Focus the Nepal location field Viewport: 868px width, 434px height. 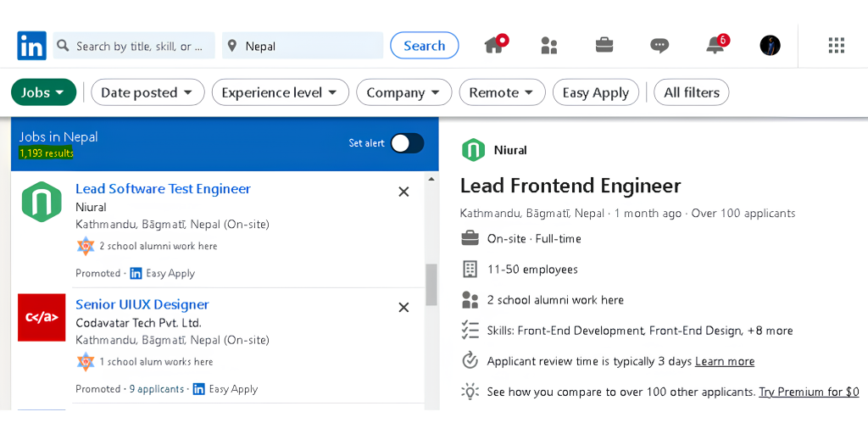(x=303, y=46)
